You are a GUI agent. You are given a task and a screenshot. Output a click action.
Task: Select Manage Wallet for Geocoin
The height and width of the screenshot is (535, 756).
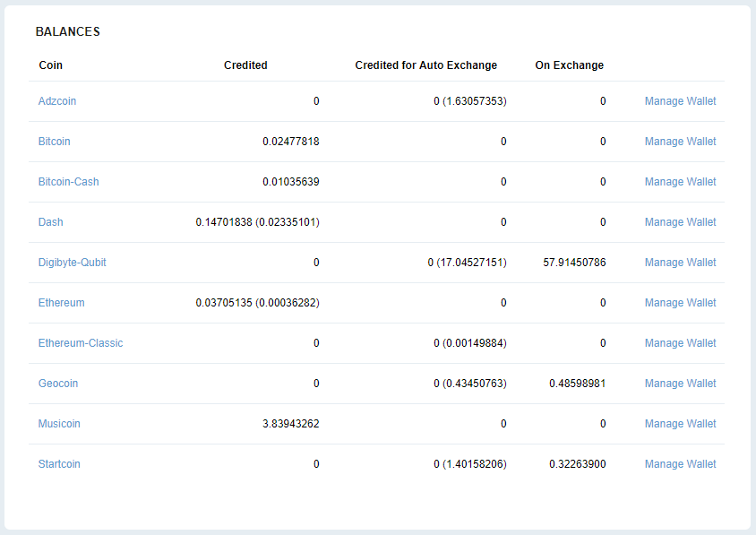pyautogui.click(x=680, y=384)
